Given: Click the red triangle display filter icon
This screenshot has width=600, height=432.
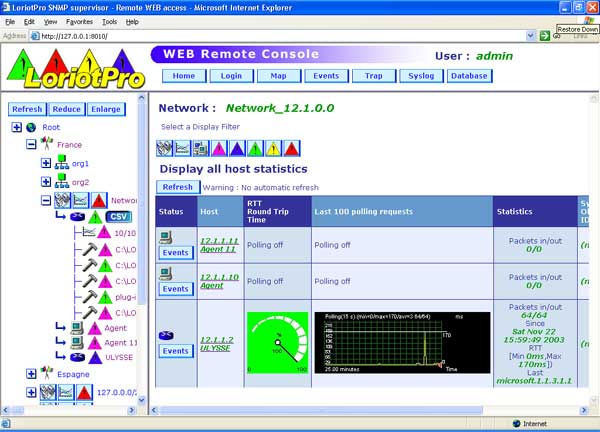Looking at the screenshot, I should (x=291, y=148).
